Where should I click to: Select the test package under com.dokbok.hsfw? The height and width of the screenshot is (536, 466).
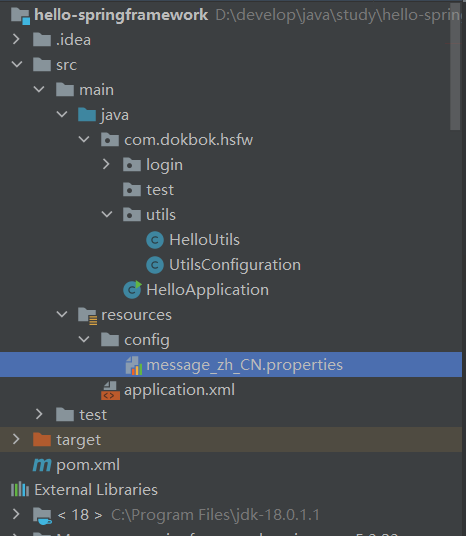160,190
